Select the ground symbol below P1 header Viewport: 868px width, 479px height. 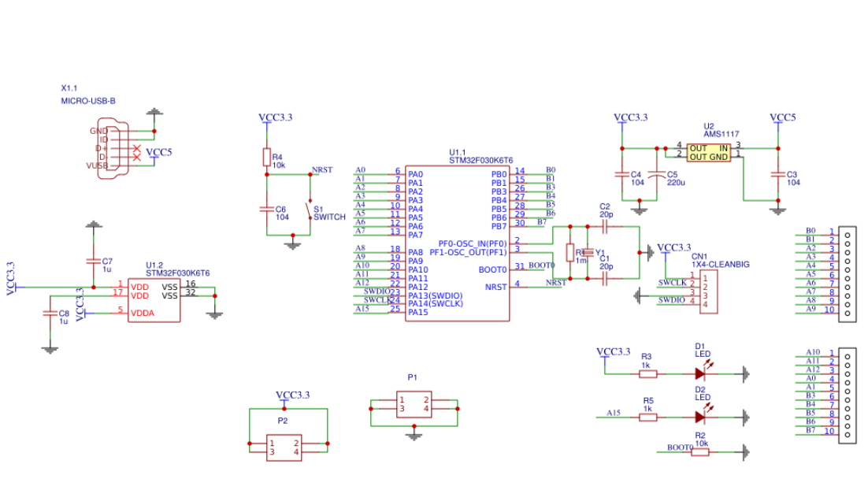coord(414,436)
